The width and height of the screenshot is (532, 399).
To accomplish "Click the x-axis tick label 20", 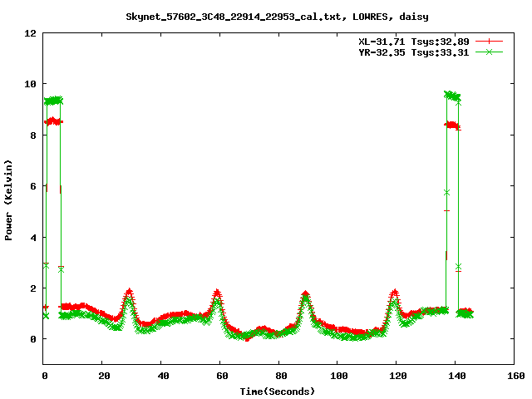I will click(x=104, y=376).
